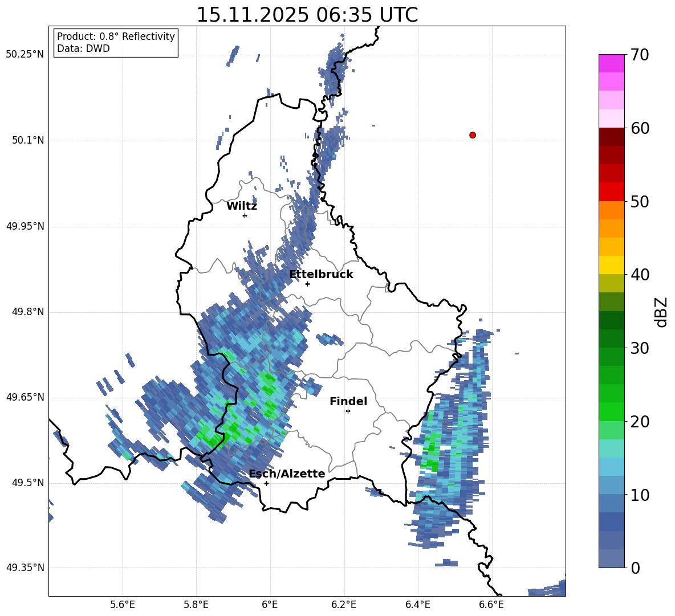Click the 5.6°E longitude label
This screenshot has height=616, width=675.
coord(123,605)
